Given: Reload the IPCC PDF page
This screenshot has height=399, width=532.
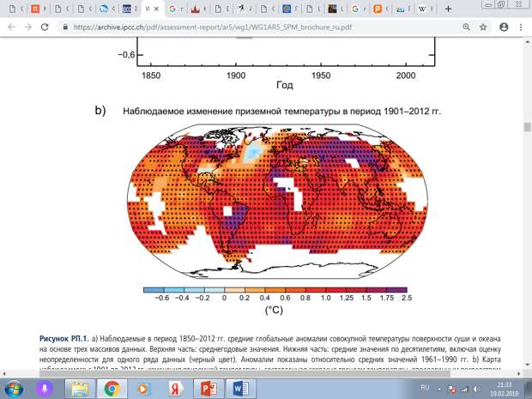Looking at the screenshot, I should point(45,27).
